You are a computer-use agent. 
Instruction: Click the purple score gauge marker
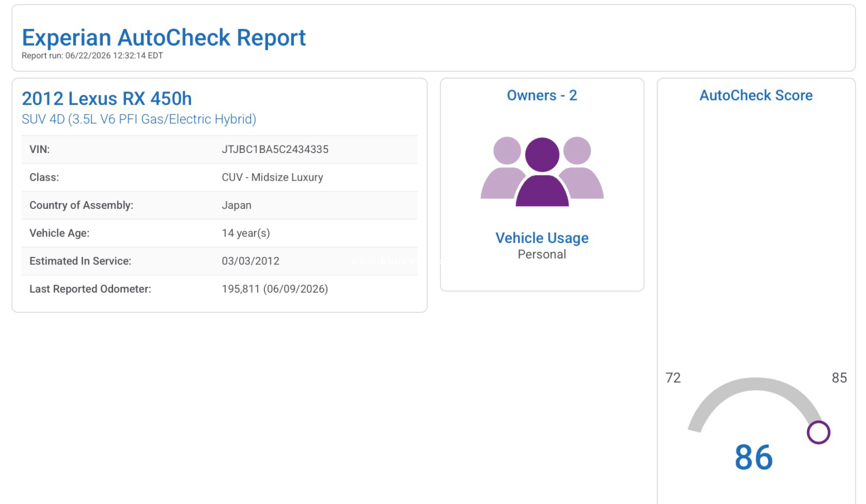point(818,432)
